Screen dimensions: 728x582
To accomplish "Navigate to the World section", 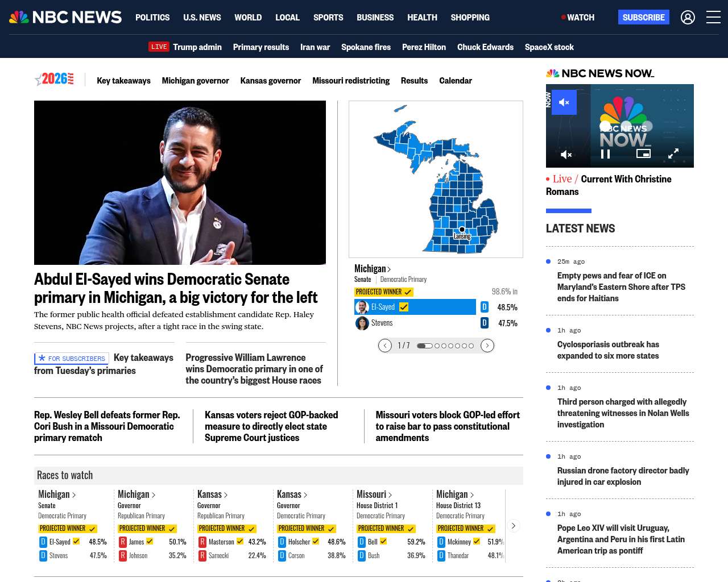I will pyautogui.click(x=248, y=18).
